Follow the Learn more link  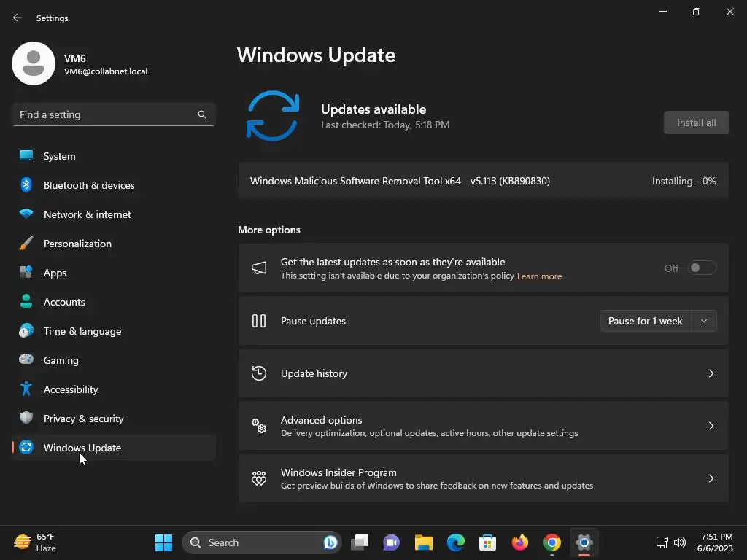point(539,276)
